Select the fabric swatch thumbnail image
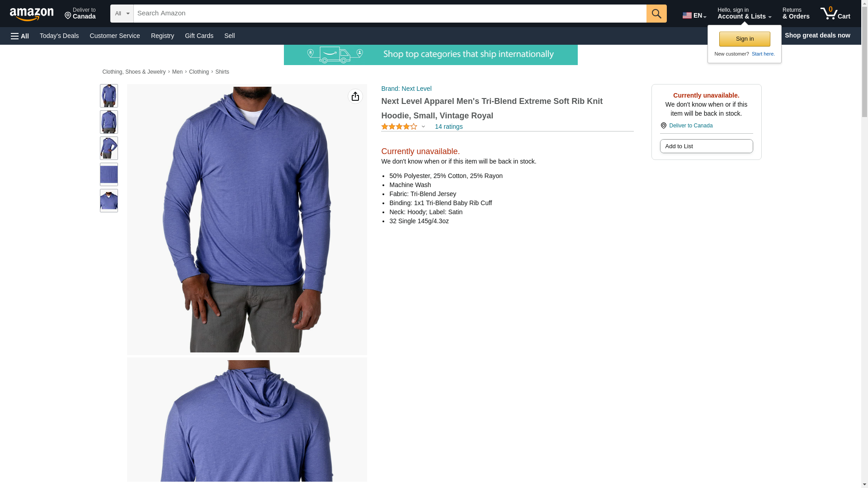This screenshot has height=488, width=868. click(109, 174)
